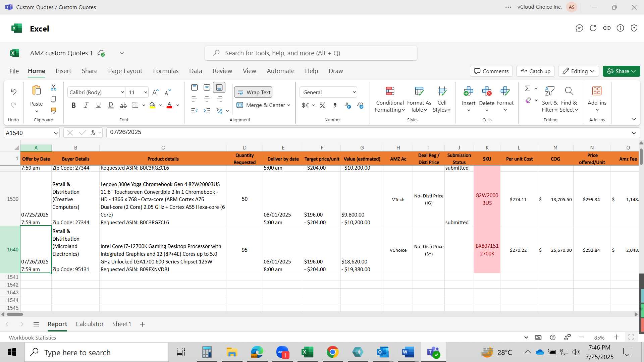The width and height of the screenshot is (644, 362).
Task: Open the Comments pane button
Action: tap(491, 71)
